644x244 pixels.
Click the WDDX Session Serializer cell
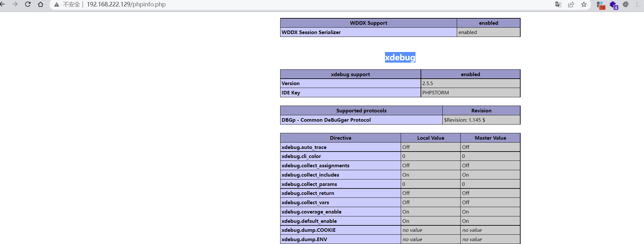click(368, 32)
